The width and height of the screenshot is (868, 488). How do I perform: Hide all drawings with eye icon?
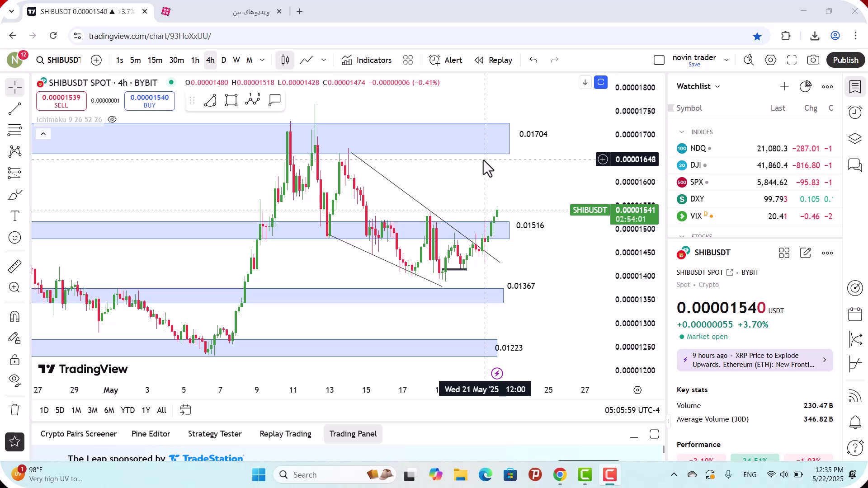coord(14,381)
